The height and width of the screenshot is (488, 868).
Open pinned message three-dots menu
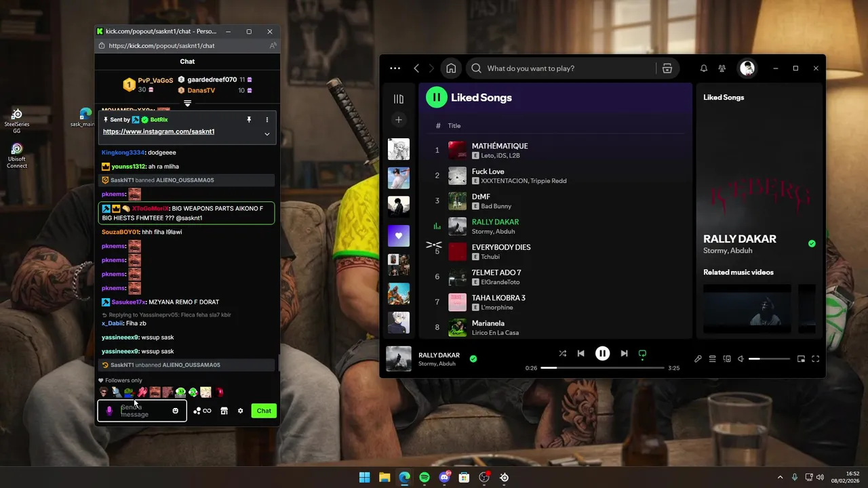267,119
